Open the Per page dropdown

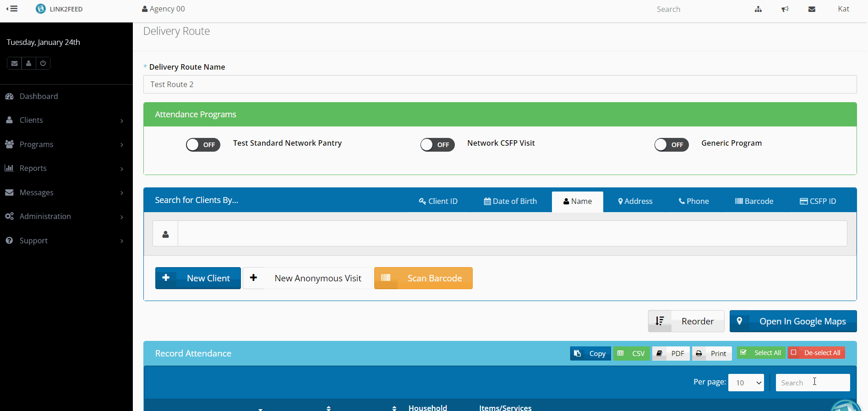pyautogui.click(x=746, y=383)
